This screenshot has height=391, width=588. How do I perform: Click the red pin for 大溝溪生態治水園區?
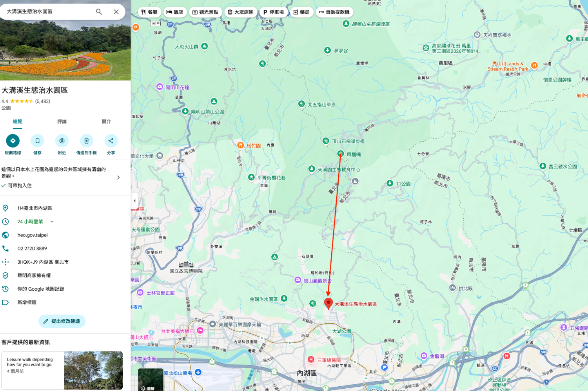pos(328,304)
